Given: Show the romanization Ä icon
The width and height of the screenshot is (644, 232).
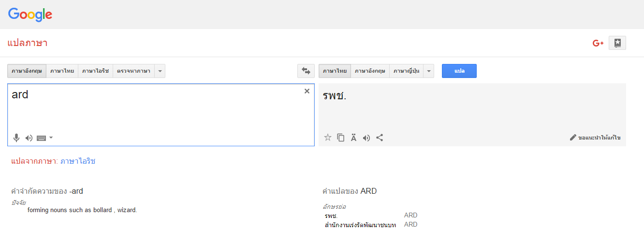Looking at the screenshot, I should pyautogui.click(x=353, y=138).
